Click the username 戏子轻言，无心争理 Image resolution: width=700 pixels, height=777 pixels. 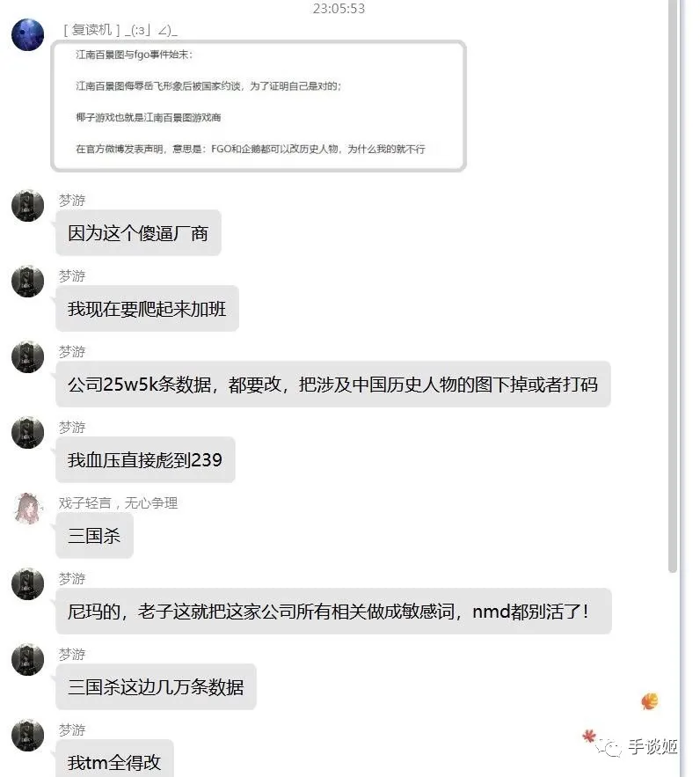[118, 503]
